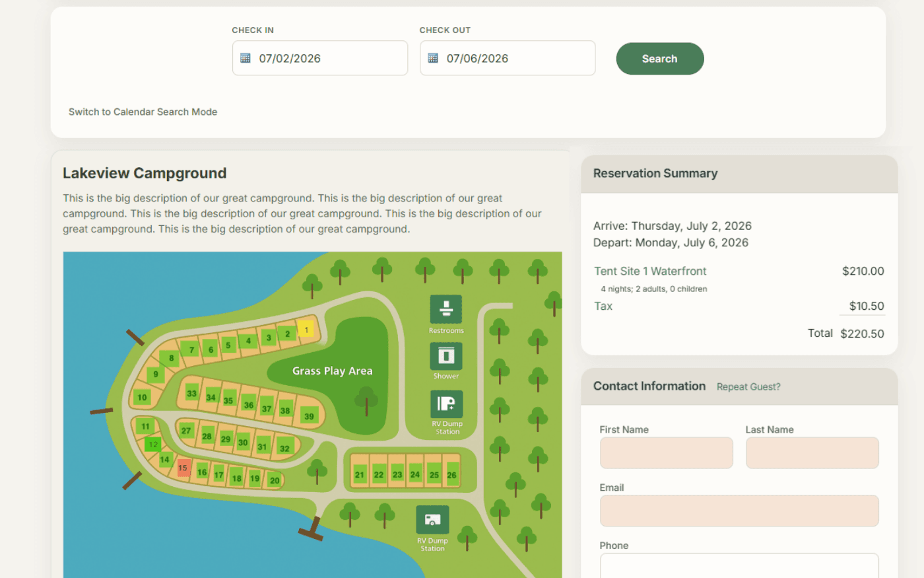Screen dimensions: 924x578
Task: Focus the Phone field
Action: 739,565
